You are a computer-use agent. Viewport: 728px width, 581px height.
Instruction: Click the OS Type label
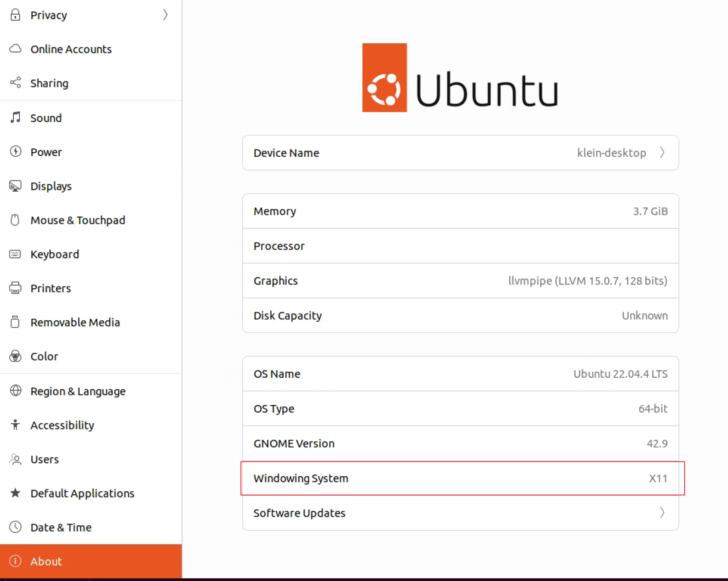(x=274, y=409)
